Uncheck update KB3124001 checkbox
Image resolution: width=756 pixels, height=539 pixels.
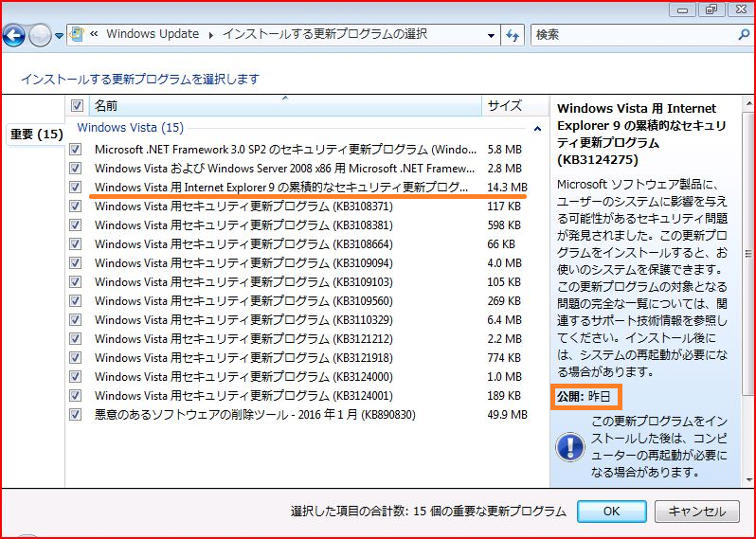[x=75, y=395]
